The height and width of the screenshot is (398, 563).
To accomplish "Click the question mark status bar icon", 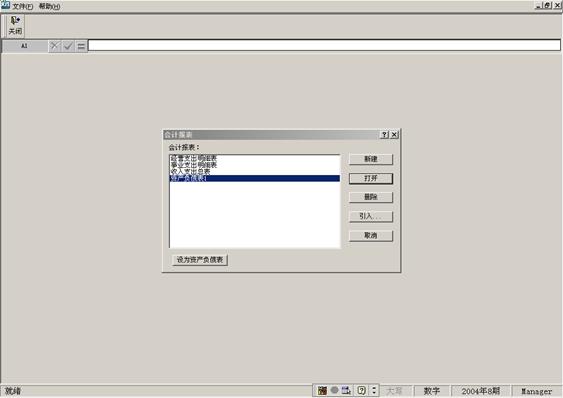I will tap(362, 390).
